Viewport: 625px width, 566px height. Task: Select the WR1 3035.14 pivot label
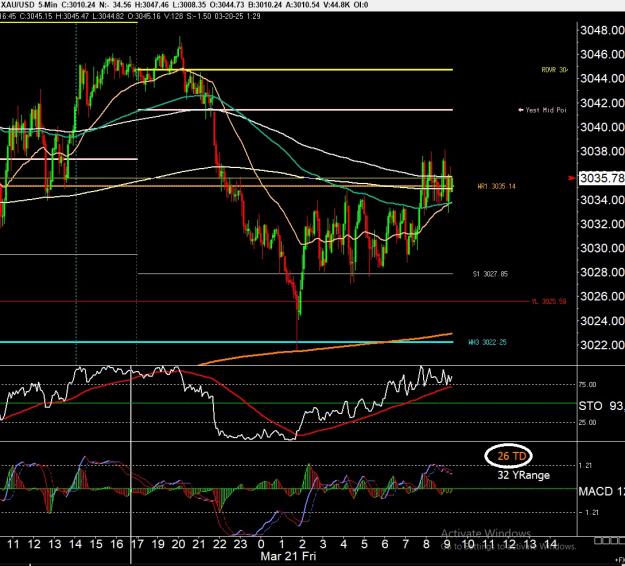[496, 186]
